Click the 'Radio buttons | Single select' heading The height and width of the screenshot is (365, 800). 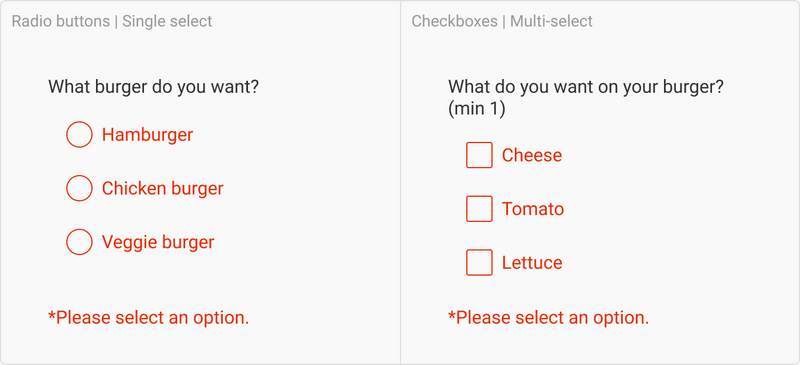[112, 21]
